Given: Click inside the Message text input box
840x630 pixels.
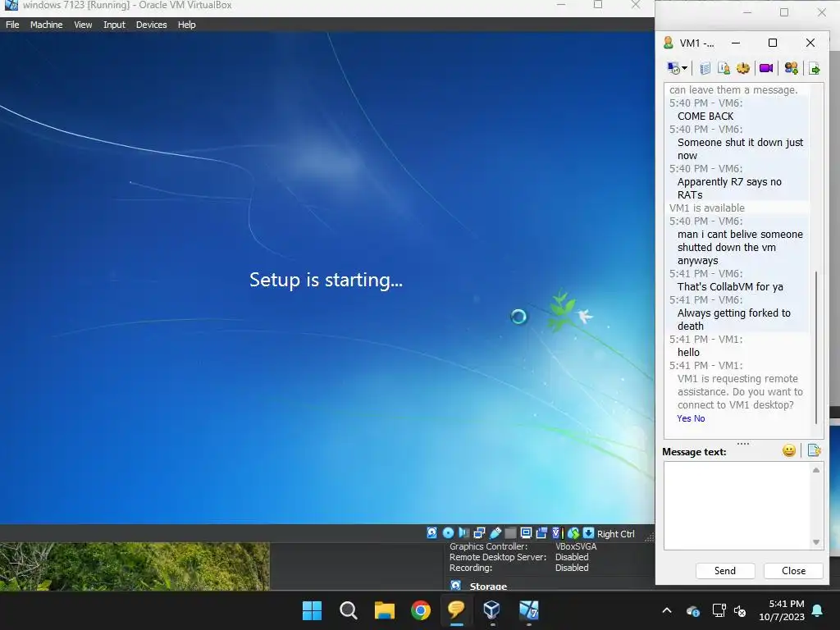Looking at the screenshot, I should (x=737, y=505).
